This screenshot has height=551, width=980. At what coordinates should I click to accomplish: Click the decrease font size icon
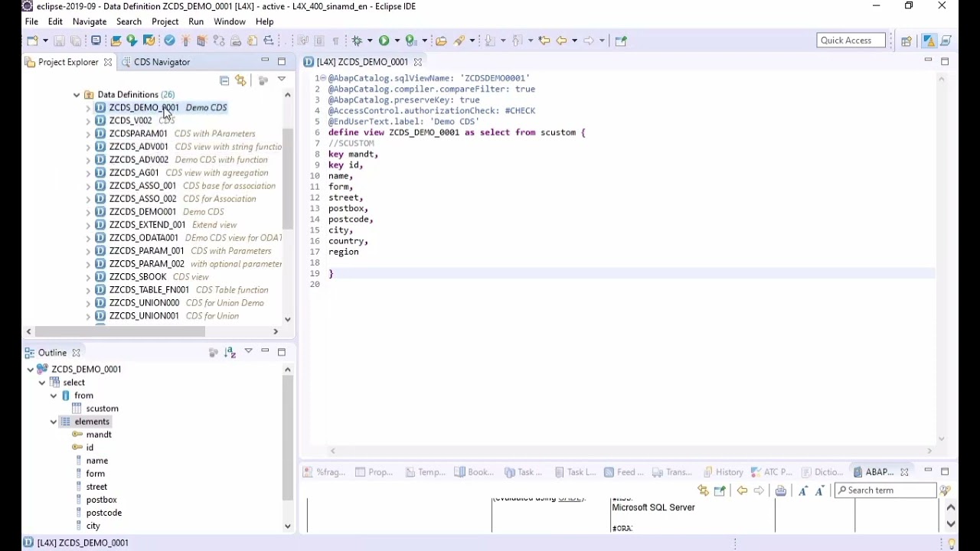click(x=820, y=491)
